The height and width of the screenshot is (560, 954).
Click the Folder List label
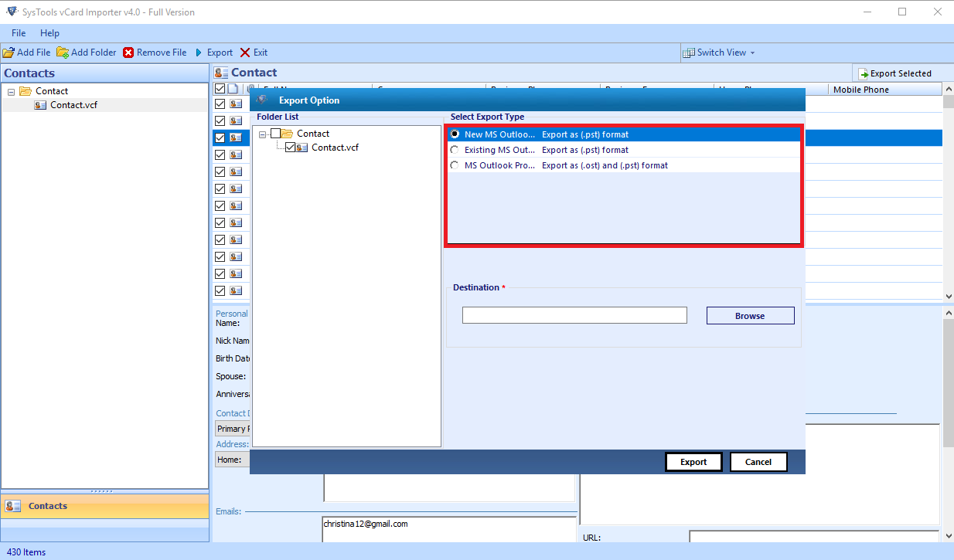pos(278,117)
